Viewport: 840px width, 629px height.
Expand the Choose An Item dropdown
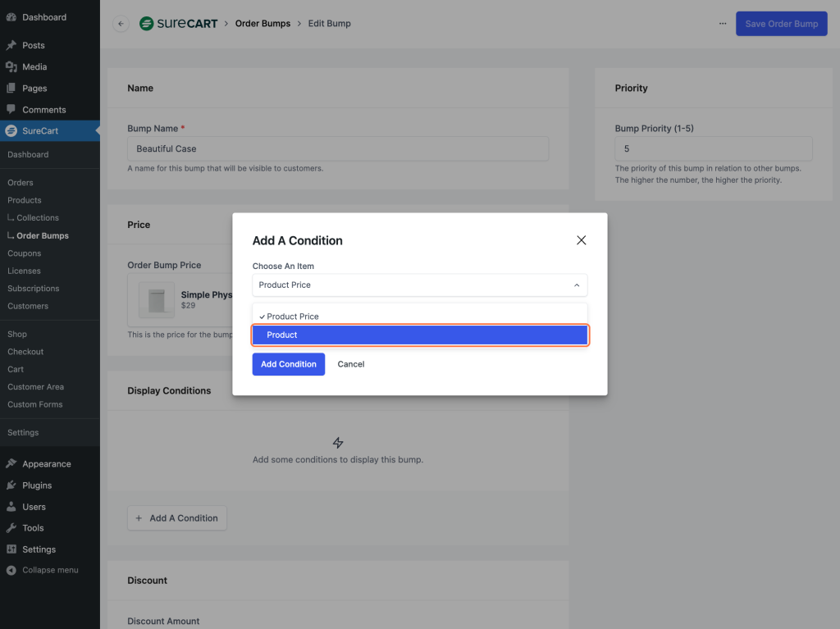(x=419, y=285)
